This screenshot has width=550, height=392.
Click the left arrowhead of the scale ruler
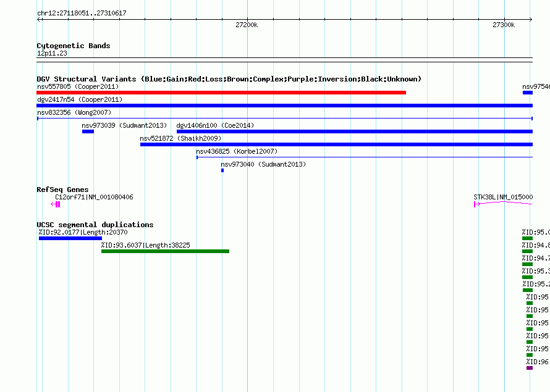(x=39, y=19)
